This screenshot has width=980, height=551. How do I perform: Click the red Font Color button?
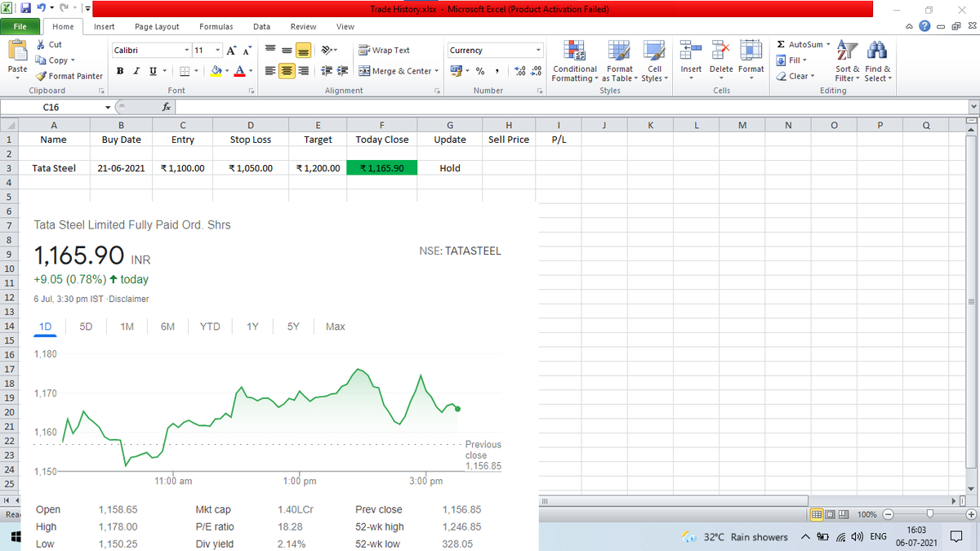pos(238,71)
